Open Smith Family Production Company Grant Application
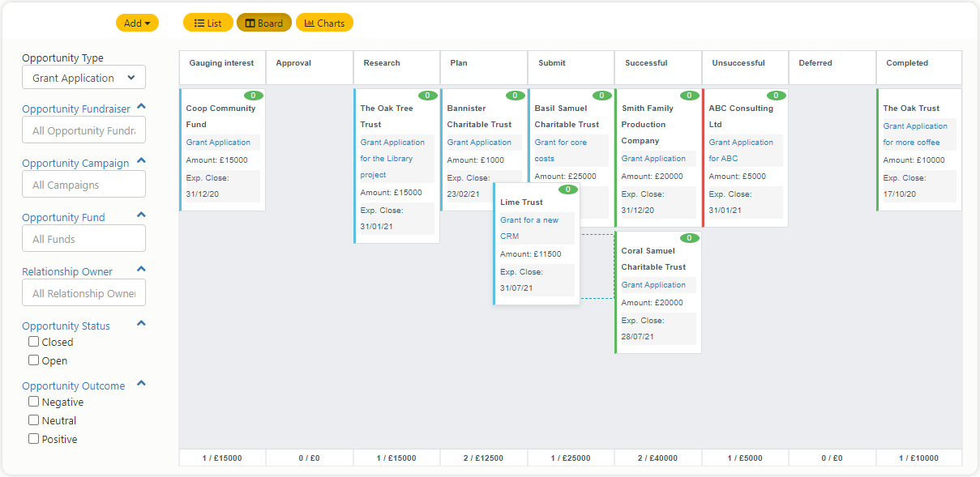This screenshot has width=980, height=477. 653,159
